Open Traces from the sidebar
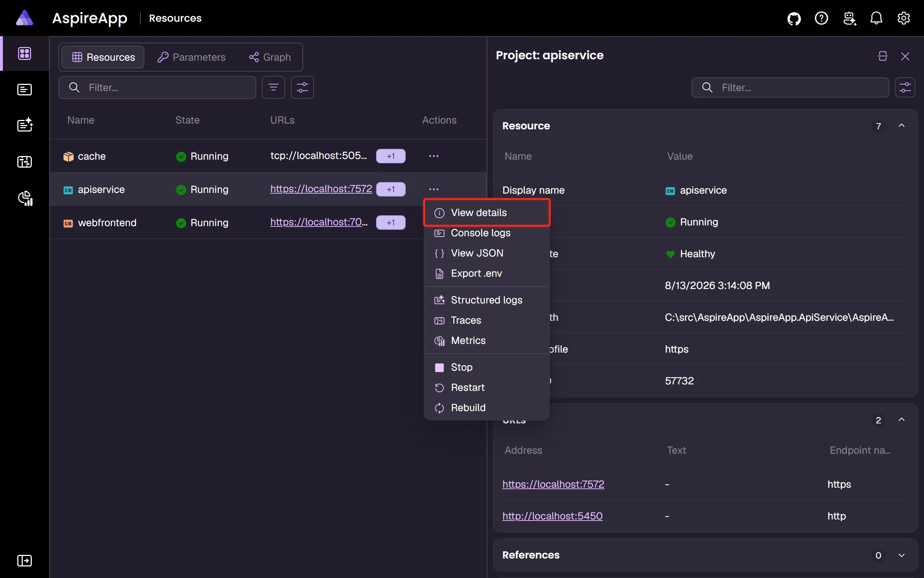924x578 pixels. coord(25,162)
